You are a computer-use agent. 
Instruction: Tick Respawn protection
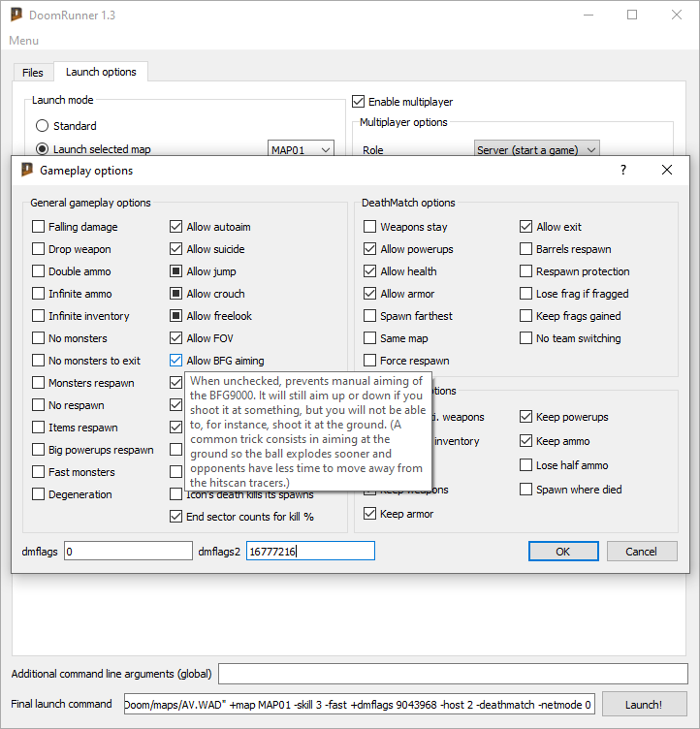click(x=525, y=271)
